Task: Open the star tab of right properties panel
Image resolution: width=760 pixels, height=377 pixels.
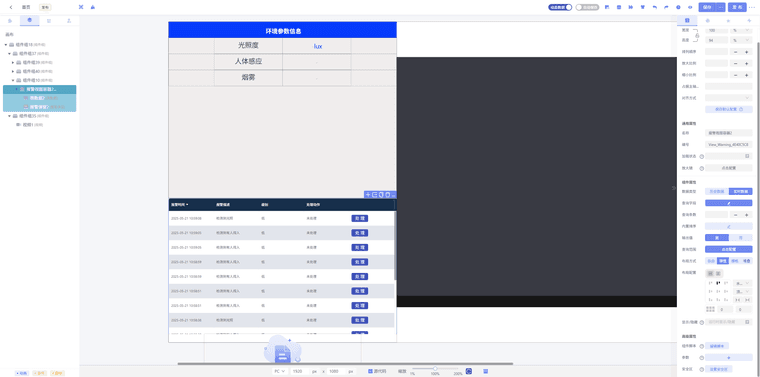Action: [x=728, y=20]
